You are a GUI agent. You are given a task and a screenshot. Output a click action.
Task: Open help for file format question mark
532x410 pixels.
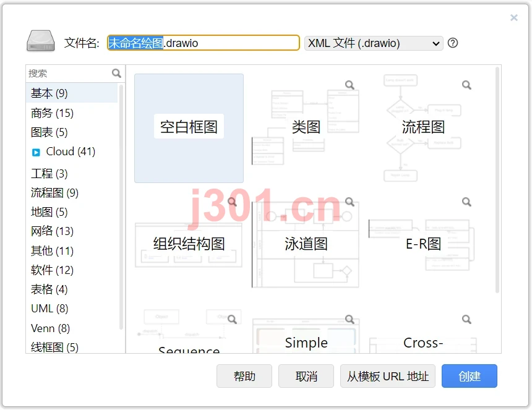click(x=453, y=43)
